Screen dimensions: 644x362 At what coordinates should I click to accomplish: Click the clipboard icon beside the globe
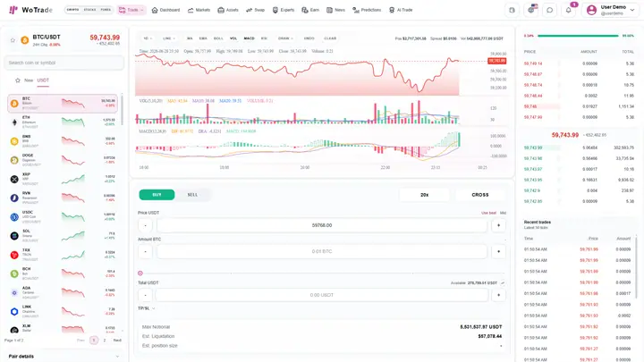(512, 10)
